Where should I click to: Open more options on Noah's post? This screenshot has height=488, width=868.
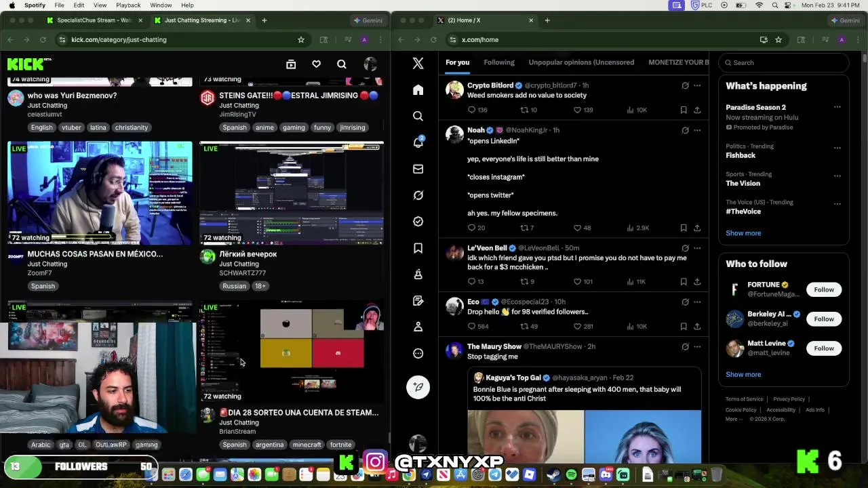(697, 130)
